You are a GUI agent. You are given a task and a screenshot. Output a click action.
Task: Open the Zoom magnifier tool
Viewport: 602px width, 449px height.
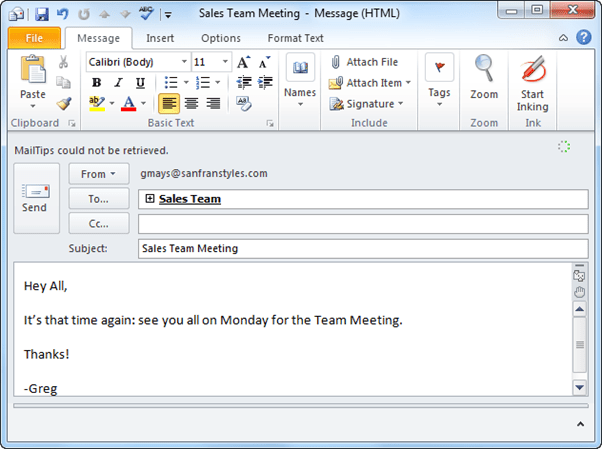(x=484, y=75)
